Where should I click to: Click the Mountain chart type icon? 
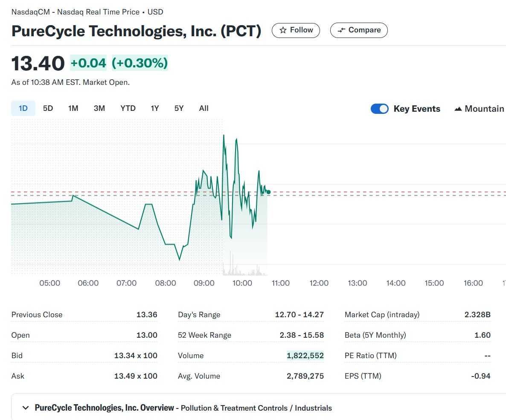(458, 109)
